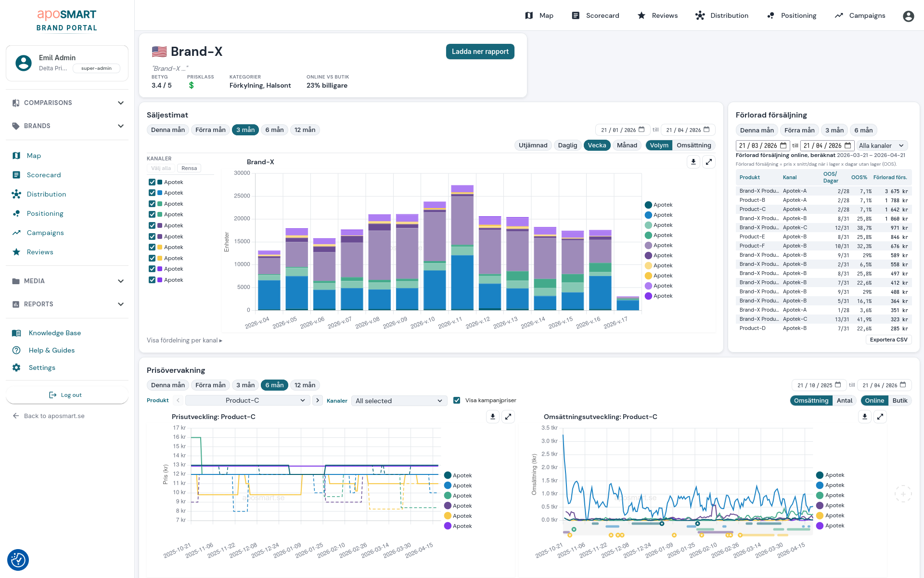Select 12 mån in Prisövervakning
This screenshot has width=924, height=578.
[x=305, y=385]
